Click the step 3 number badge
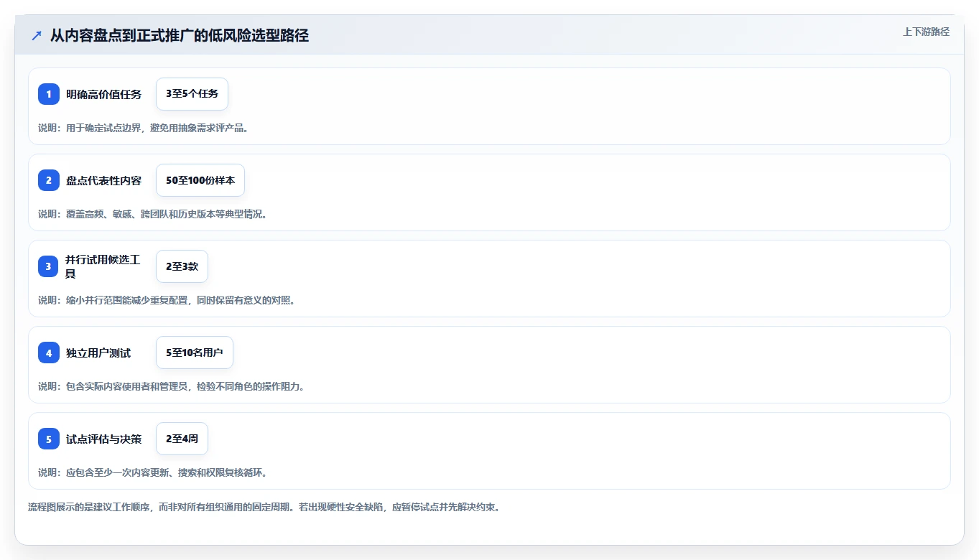979x560 pixels. pyautogui.click(x=49, y=266)
